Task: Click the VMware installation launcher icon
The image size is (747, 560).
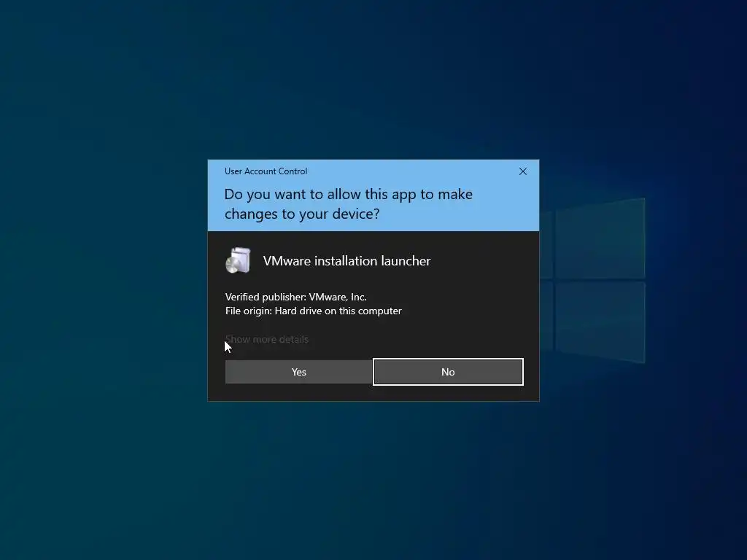Action: point(238,260)
